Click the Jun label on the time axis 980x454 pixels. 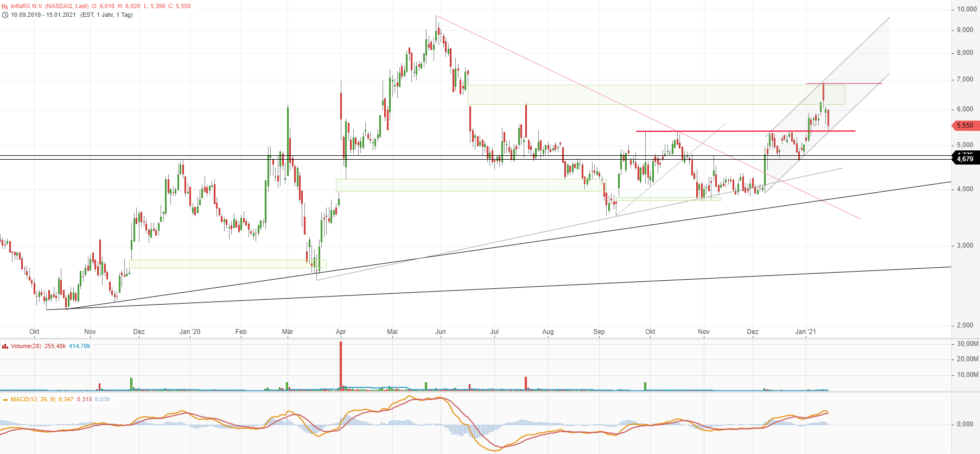click(441, 332)
